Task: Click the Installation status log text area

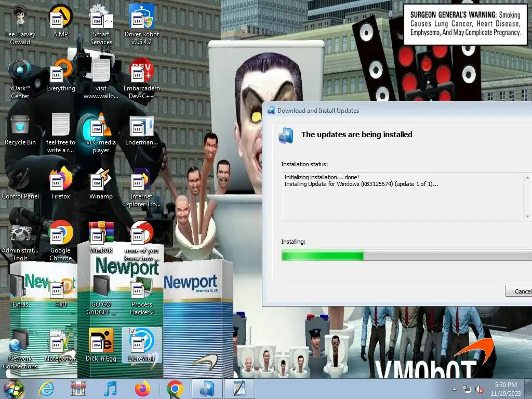Action: tap(406, 197)
